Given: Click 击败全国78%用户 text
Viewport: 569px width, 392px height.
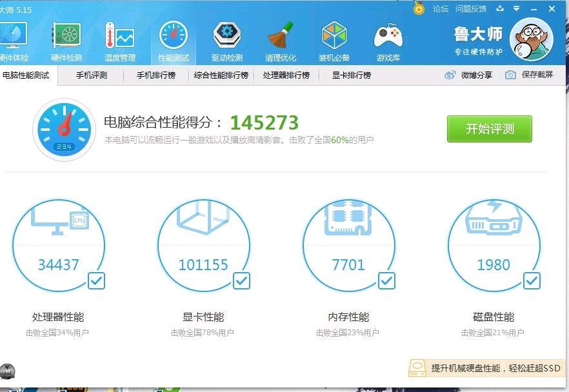Looking at the screenshot, I should [x=203, y=333].
